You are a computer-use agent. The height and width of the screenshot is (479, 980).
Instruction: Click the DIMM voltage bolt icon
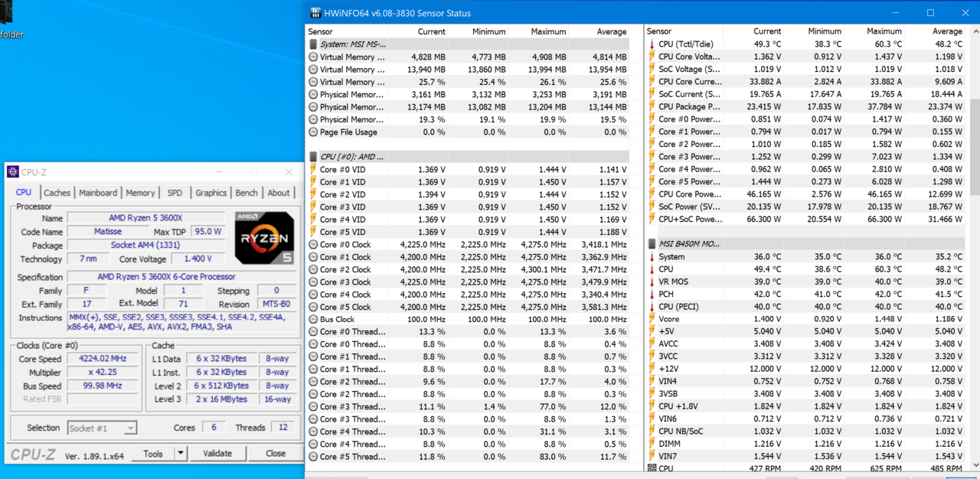[652, 444]
